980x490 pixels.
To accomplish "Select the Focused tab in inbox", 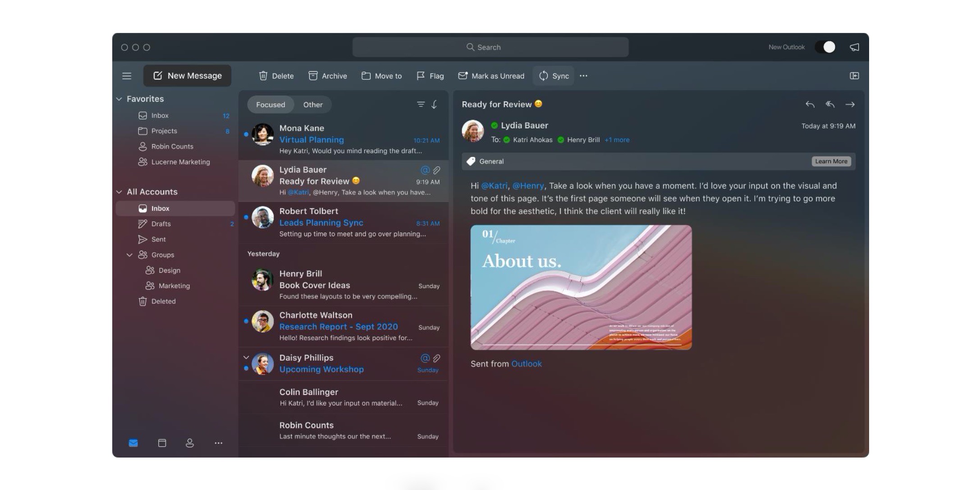I will 270,105.
